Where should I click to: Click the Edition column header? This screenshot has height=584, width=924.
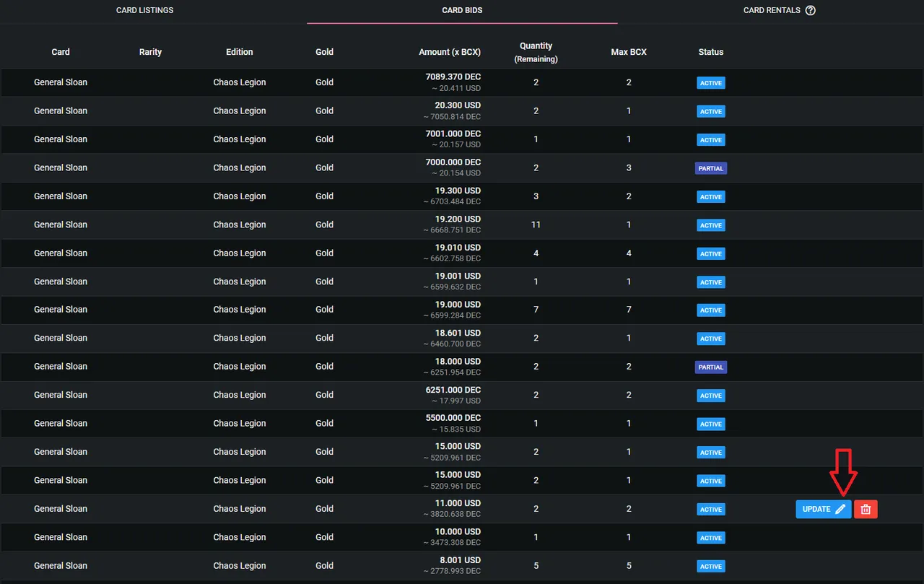click(240, 52)
